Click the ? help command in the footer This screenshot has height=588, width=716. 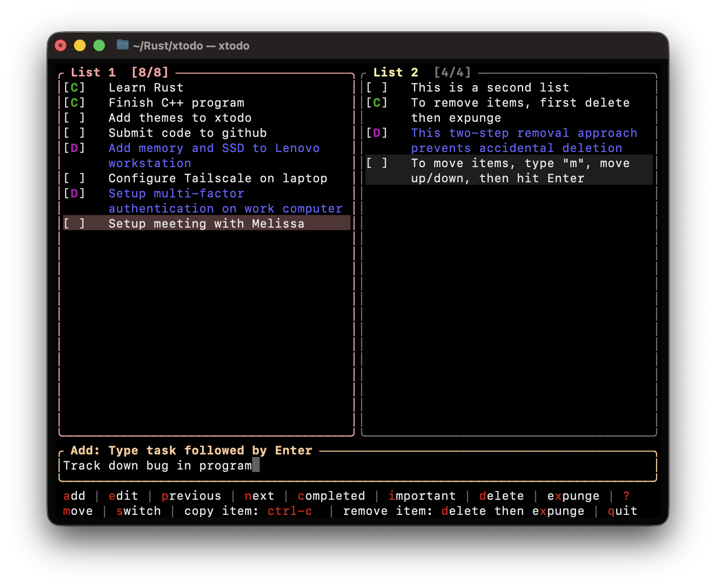pos(626,496)
